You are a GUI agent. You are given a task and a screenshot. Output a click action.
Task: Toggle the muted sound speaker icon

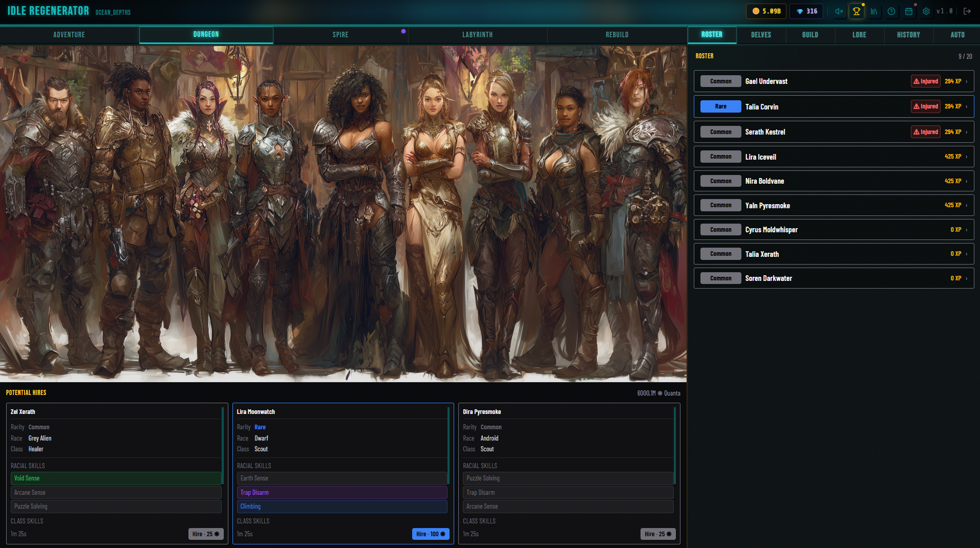coord(839,11)
